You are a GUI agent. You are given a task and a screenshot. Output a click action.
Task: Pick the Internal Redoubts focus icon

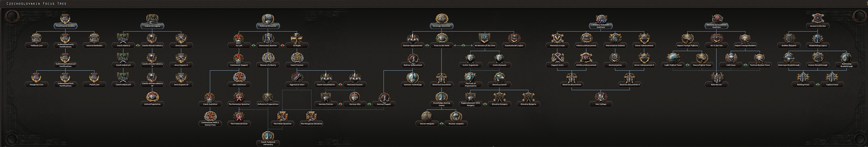click(x=94, y=38)
